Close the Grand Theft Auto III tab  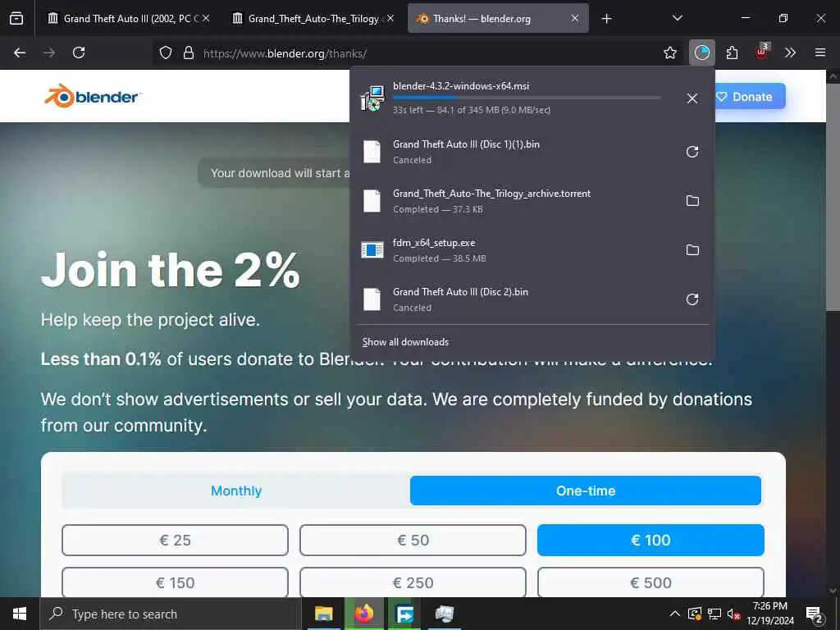pyautogui.click(x=206, y=18)
